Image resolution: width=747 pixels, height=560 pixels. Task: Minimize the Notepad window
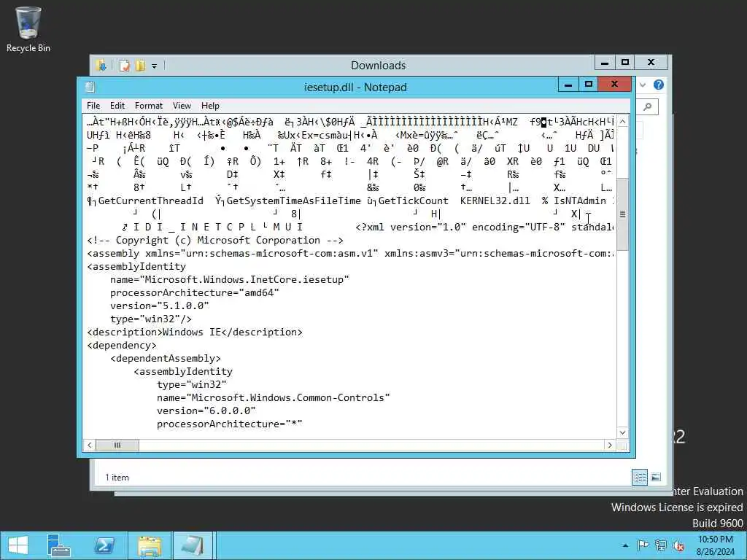pyautogui.click(x=568, y=85)
